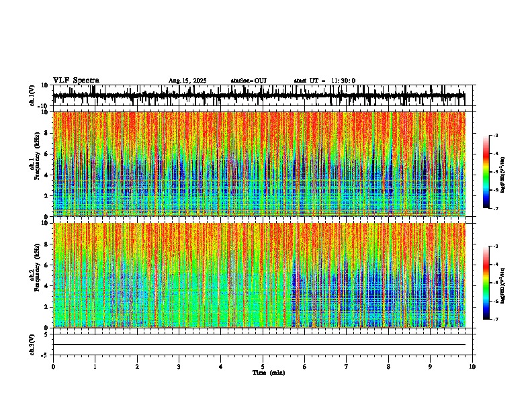
Task: Click the 4 kHz tick on ch.1 frequency axis
Action: pyautogui.click(x=47, y=175)
